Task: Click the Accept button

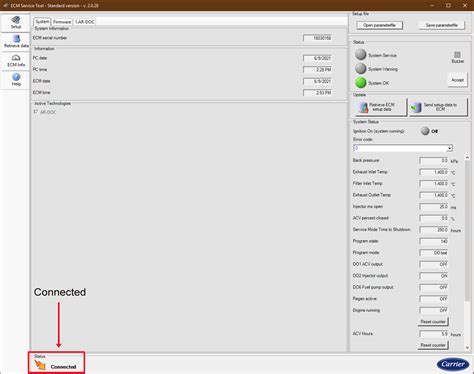Action: 458,80
